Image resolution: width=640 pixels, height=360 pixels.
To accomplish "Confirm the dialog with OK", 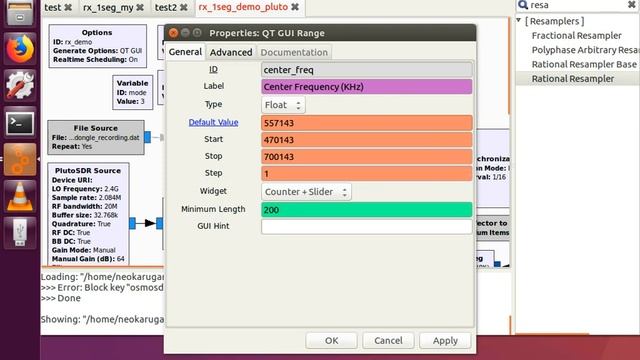I will click(x=331, y=340).
